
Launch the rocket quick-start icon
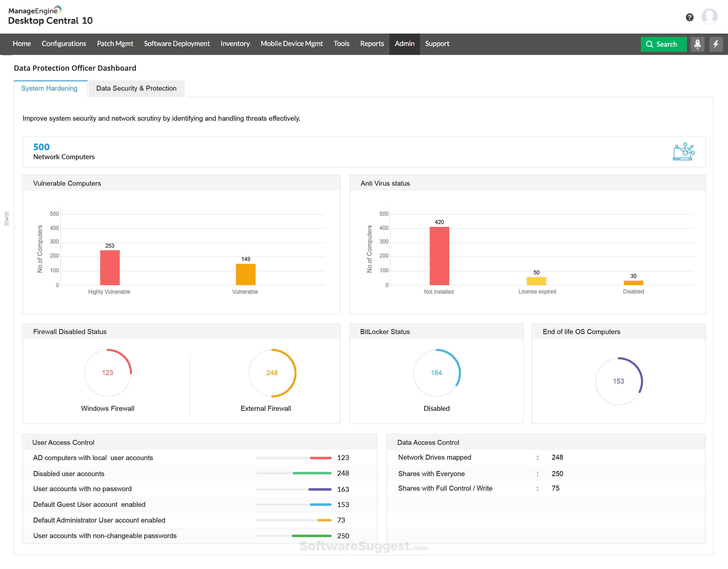tap(698, 44)
